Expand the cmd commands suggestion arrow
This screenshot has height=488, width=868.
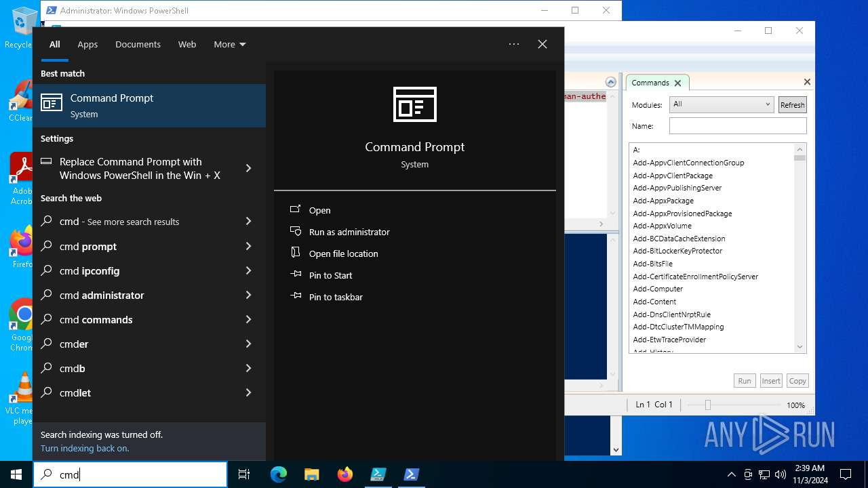coord(248,319)
